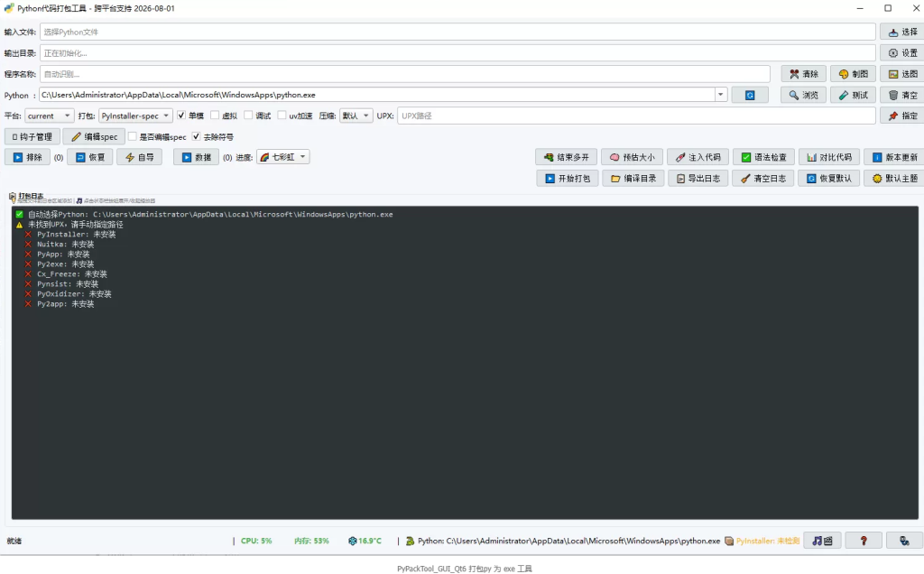Click the 编辑spec pencil button
The image size is (924, 574).
click(94, 136)
